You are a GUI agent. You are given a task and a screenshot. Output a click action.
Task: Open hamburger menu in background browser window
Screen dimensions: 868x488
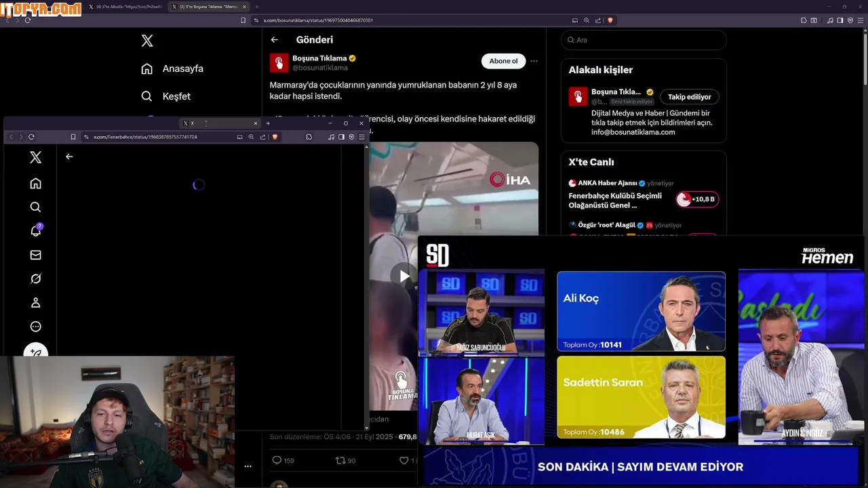tap(861, 20)
